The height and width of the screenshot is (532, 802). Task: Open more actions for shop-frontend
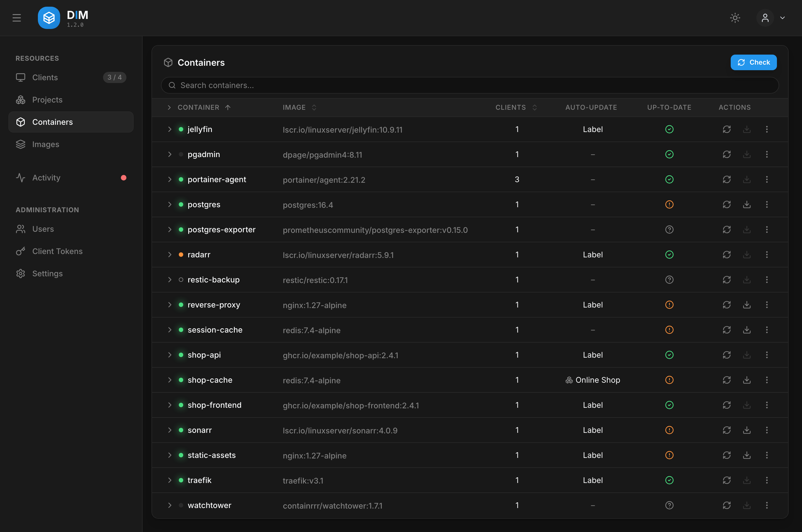tap(767, 406)
